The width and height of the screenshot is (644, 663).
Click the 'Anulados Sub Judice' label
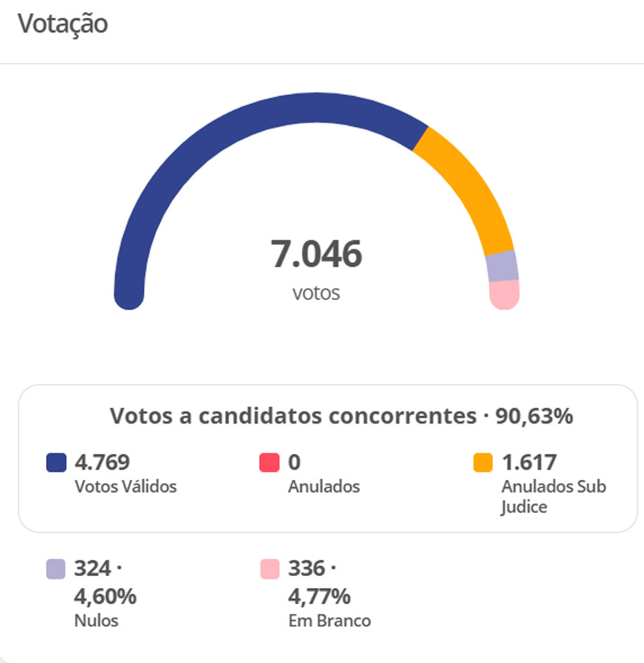click(x=553, y=497)
